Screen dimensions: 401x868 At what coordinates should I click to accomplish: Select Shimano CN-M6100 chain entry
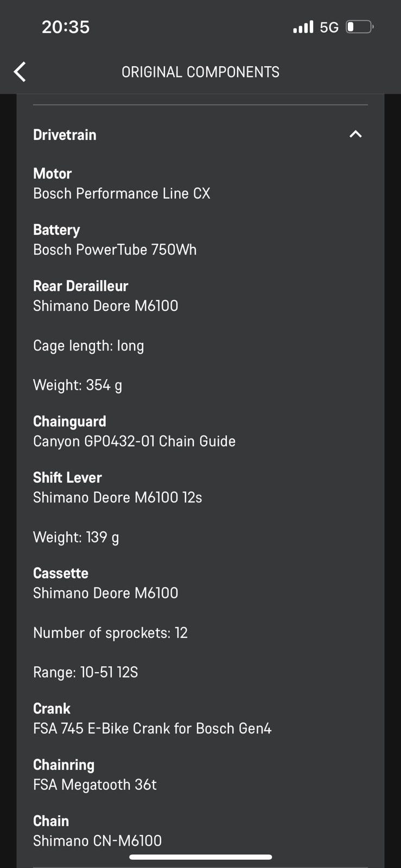(x=97, y=840)
